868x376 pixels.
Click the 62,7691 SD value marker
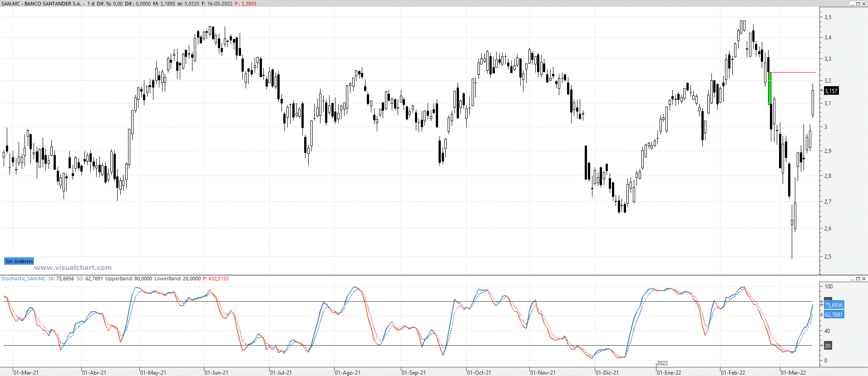pos(833,315)
